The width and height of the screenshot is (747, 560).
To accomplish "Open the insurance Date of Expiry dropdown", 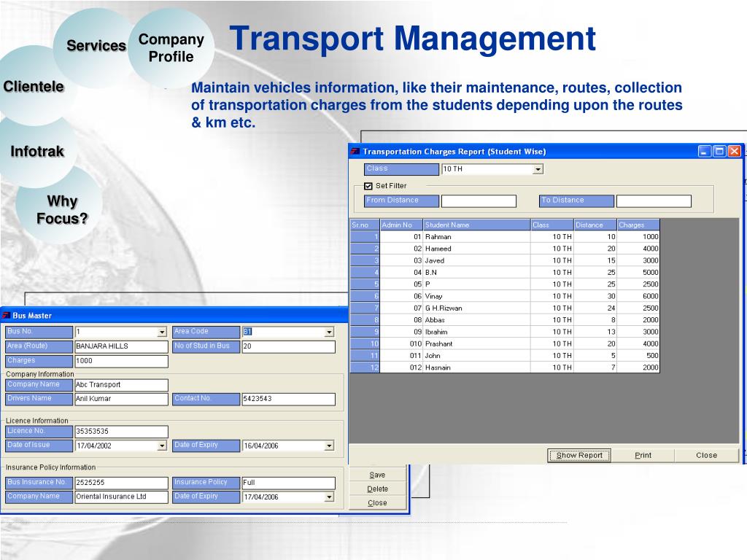I will pyautogui.click(x=329, y=497).
